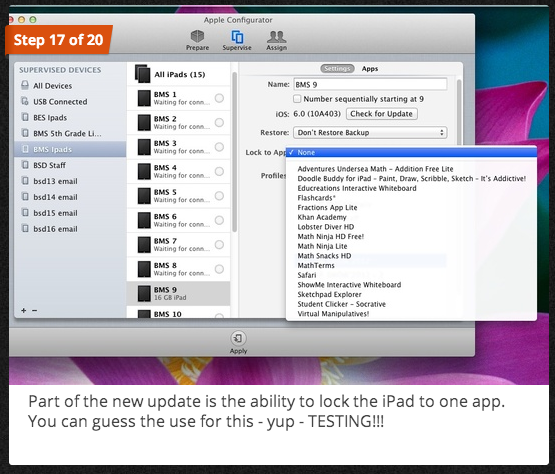
Task: Click the bsd13 email group icon
Action: (x=25, y=181)
